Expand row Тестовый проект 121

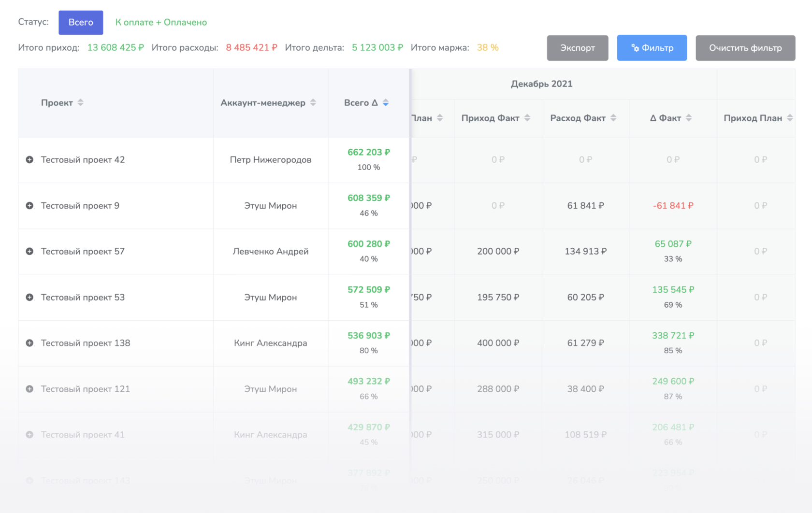click(29, 389)
